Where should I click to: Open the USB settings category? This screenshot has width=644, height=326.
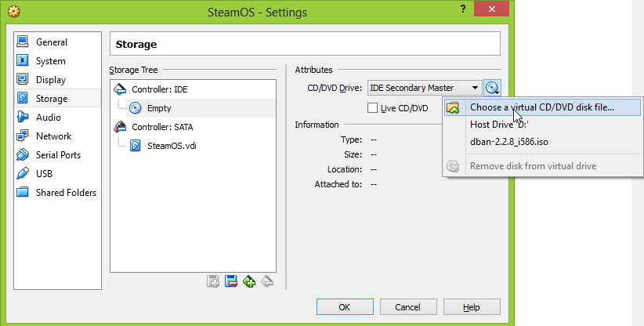click(57, 174)
